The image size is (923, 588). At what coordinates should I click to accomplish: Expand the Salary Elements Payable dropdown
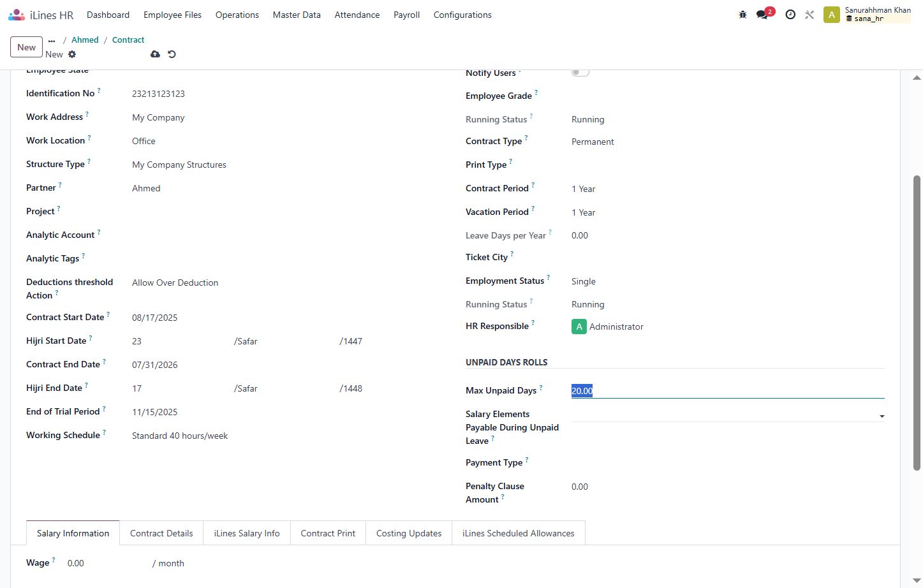coord(882,416)
